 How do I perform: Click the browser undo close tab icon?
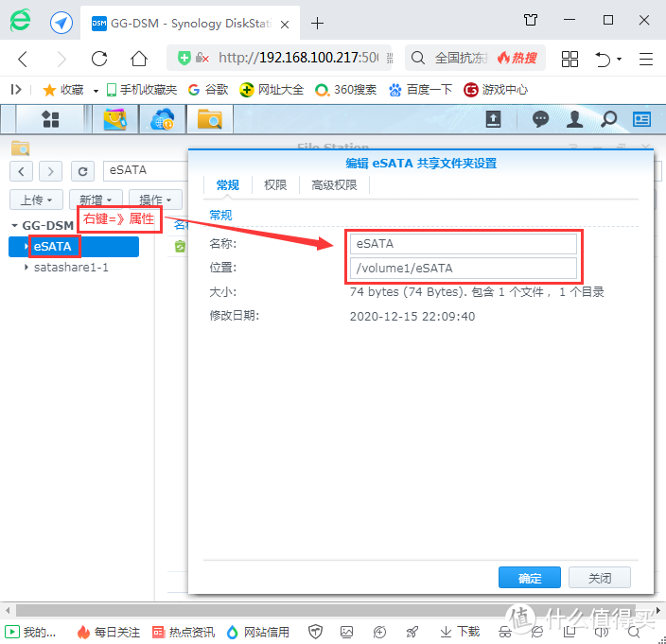(x=603, y=59)
